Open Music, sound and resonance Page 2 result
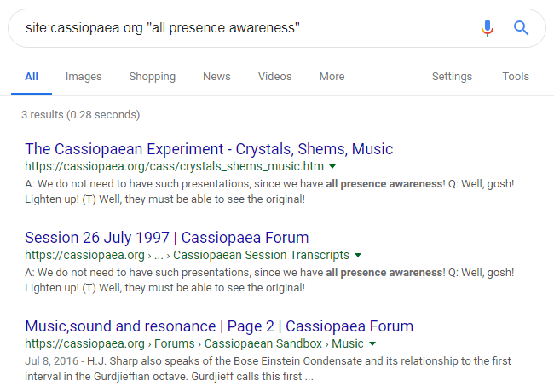This screenshot has height=392, width=554. (x=219, y=326)
